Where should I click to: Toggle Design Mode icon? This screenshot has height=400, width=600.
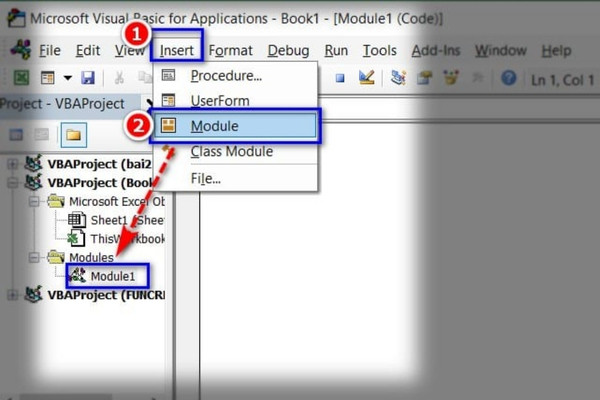pyautogui.click(x=367, y=78)
